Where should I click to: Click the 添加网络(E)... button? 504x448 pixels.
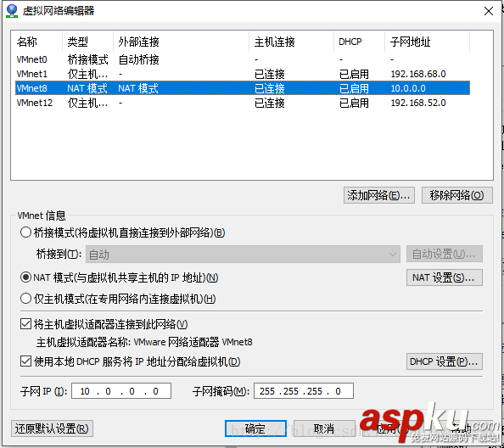click(x=379, y=195)
